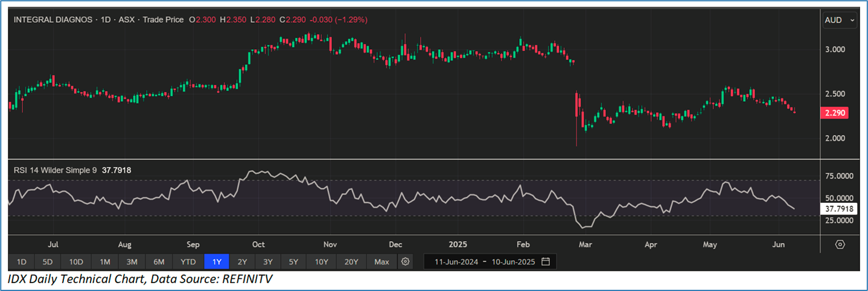Expand the AUD currency dropdown
The height and width of the screenshot is (291, 868).
pyautogui.click(x=839, y=21)
